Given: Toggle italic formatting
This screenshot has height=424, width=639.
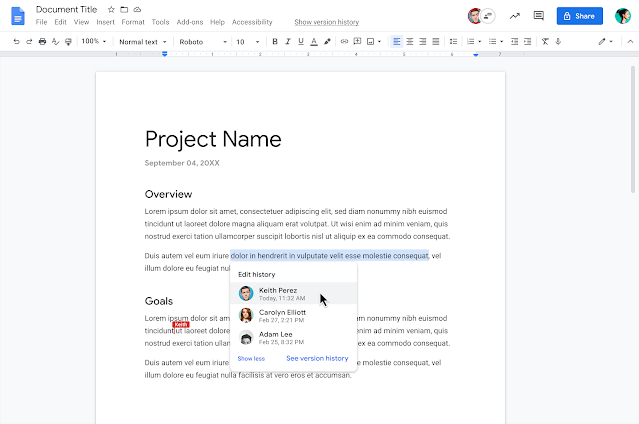Looking at the screenshot, I should tap(288, 42).
